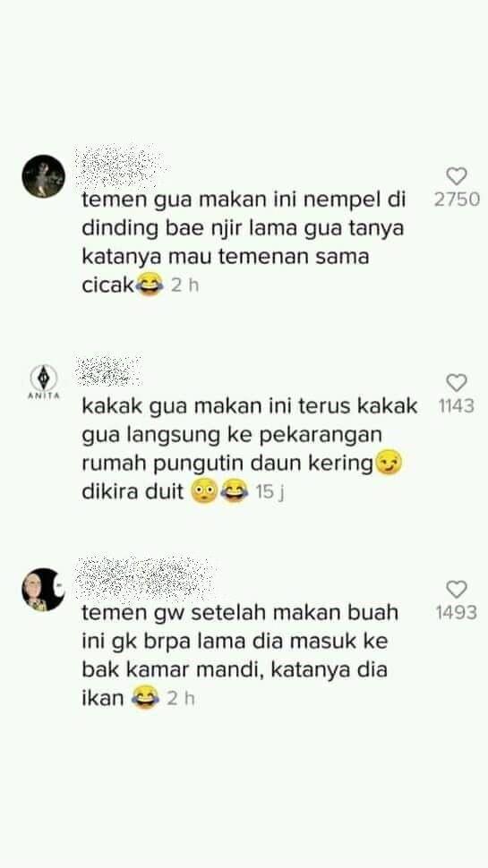This screenshot has width=488, height=868.
Task: Tap the flushed-face emoji after 'dikira duit'
Action: tap(204, 491)
